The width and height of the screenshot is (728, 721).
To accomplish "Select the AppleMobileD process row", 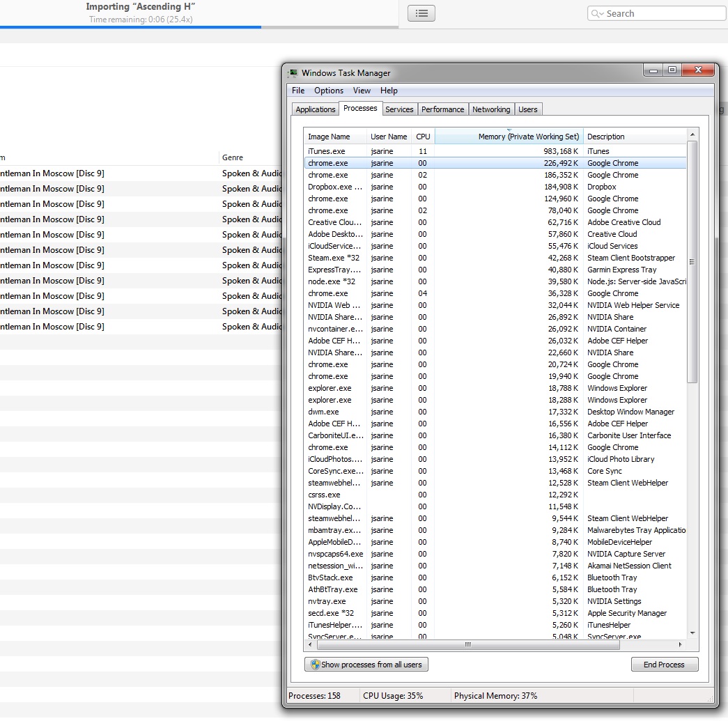I will (x=495, y=542).
